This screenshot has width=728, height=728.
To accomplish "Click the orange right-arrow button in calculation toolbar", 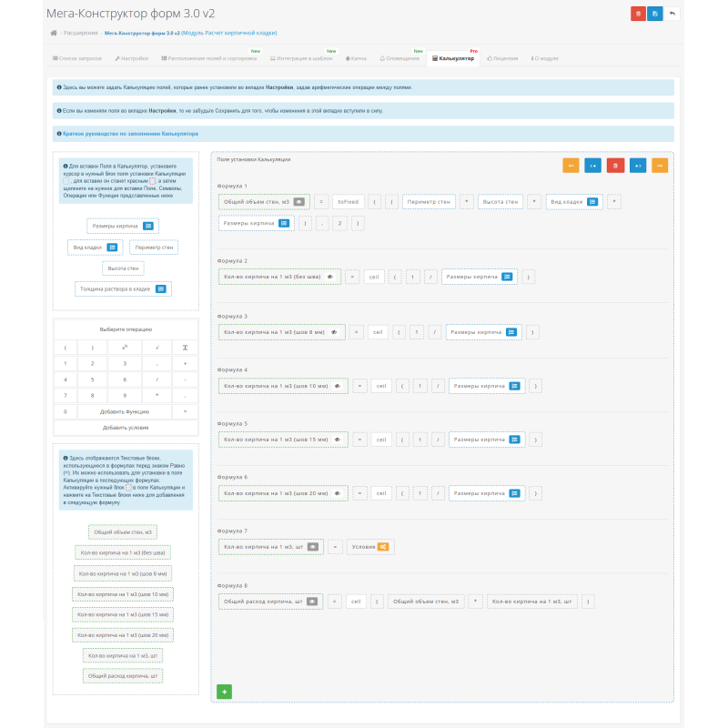I will tap(660, 166).
